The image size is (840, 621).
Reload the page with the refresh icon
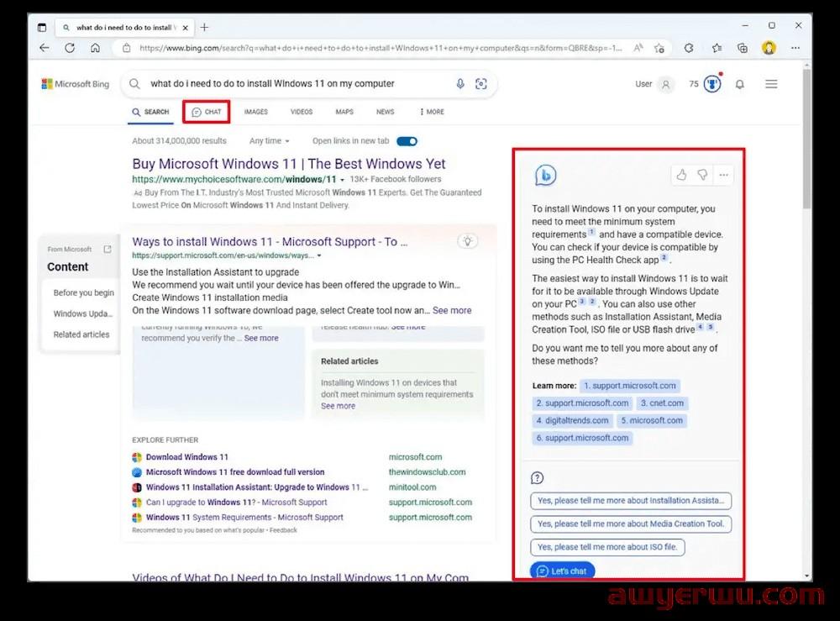(x=70, y=48)
